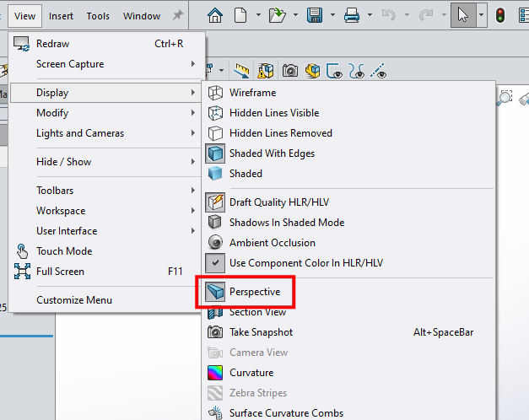This screenshot has width=529, height=420.
Task: Click Customize Menu
Action: [74, 300]
